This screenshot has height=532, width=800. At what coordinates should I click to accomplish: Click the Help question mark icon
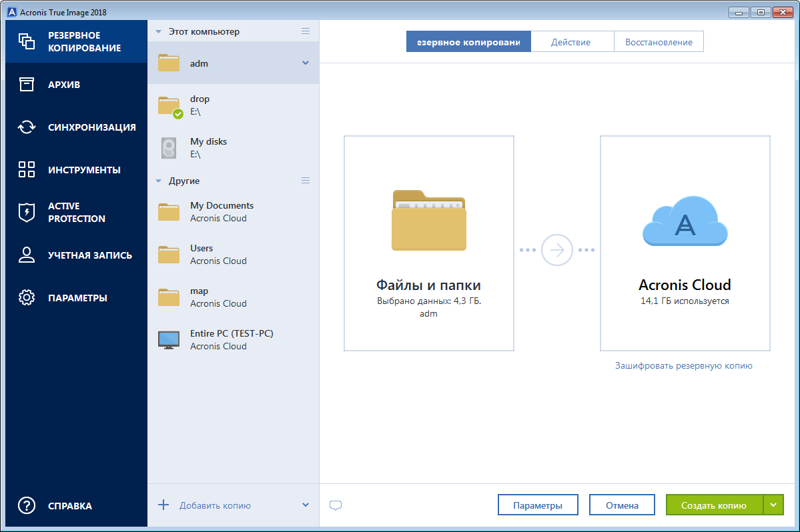pos(27,505)
